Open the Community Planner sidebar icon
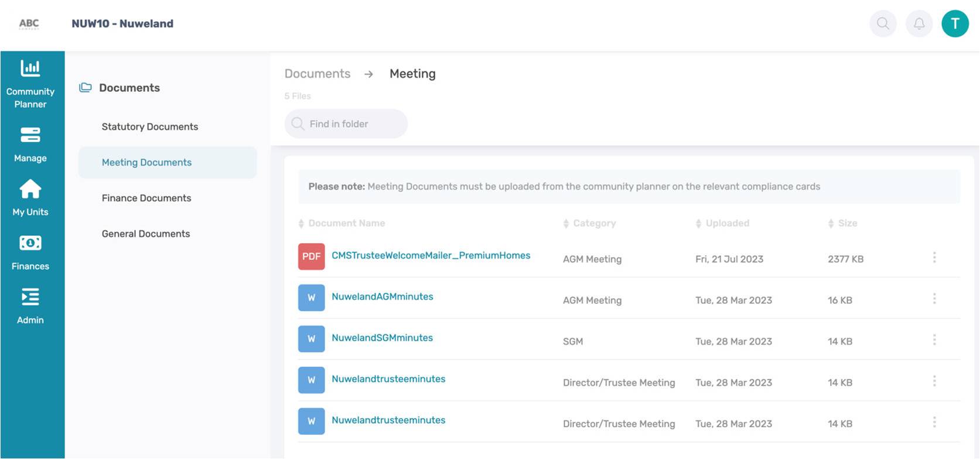The width and height of the screenshot is (980, 459). [x=30, y=69]
